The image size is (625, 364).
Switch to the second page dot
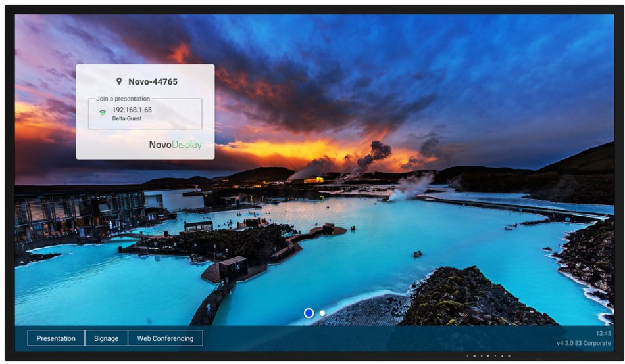tap(322, 313)
